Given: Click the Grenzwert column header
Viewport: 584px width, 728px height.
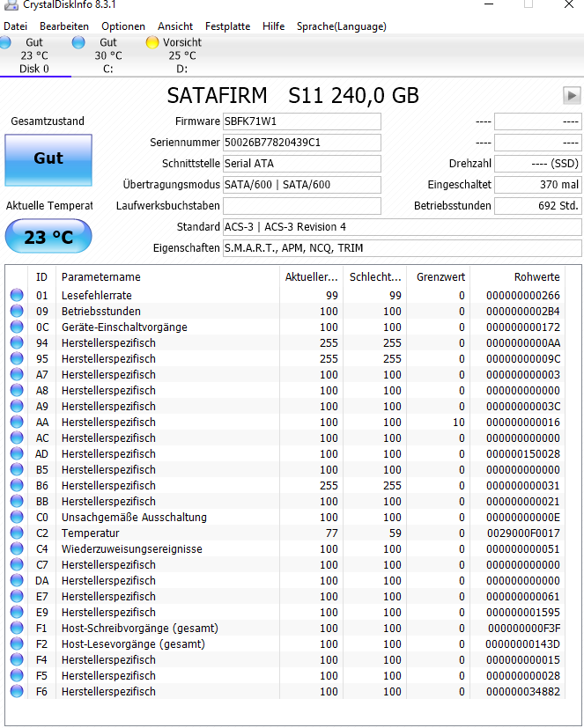Looking at the screenshot, I should [x=438, y=277].
